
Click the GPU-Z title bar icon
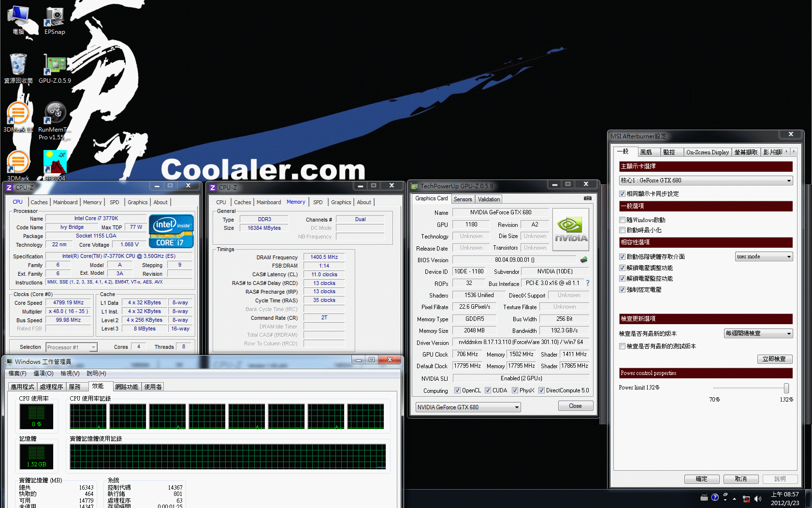414,186
